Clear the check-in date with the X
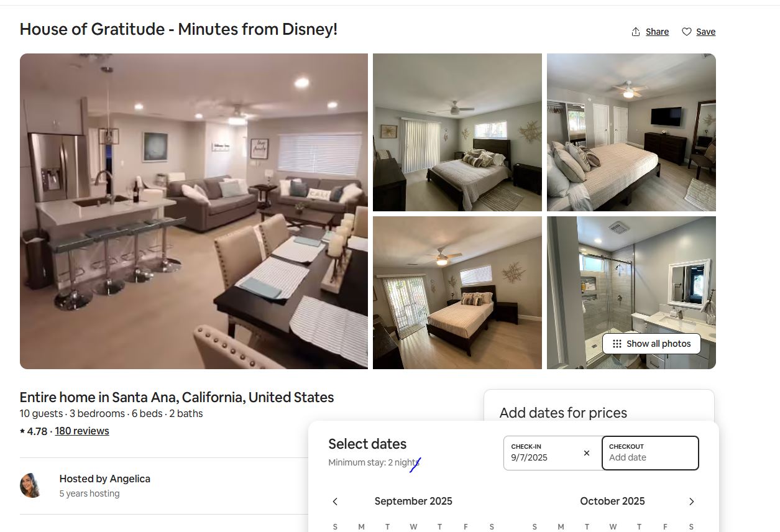Viewport: 780px width, 532px height. pyautogui.click(x=587, y=453)
